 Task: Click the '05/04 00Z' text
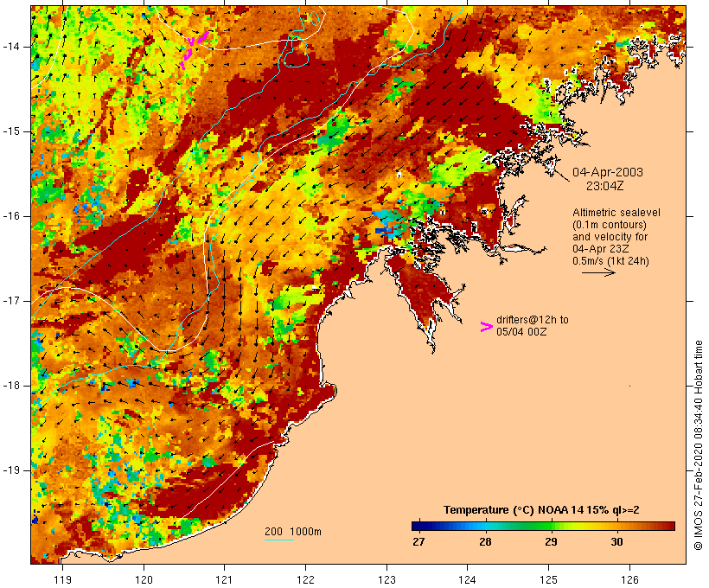pos(521,331)
